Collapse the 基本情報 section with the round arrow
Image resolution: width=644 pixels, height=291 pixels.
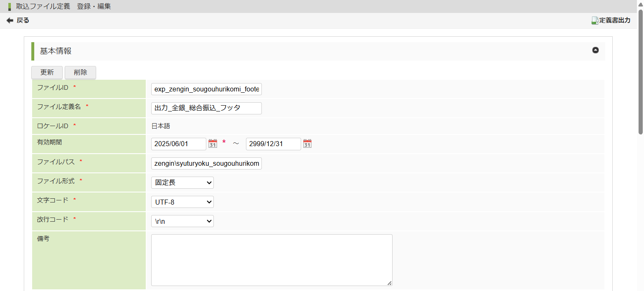[595, 50]
